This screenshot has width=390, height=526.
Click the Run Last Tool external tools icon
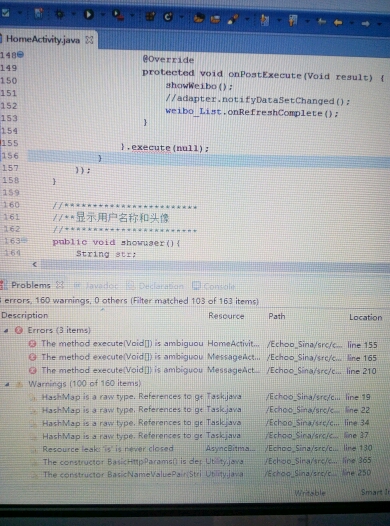click(118, 15)
